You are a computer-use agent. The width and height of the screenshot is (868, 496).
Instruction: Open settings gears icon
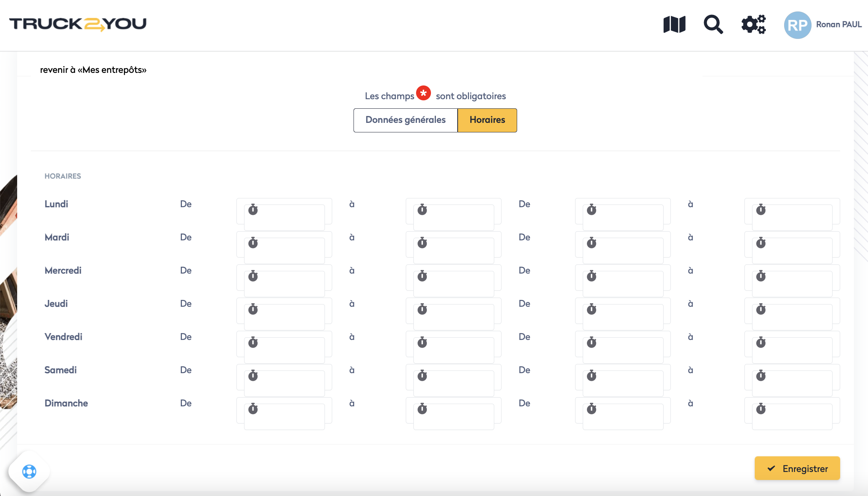[x=753, y=24]
